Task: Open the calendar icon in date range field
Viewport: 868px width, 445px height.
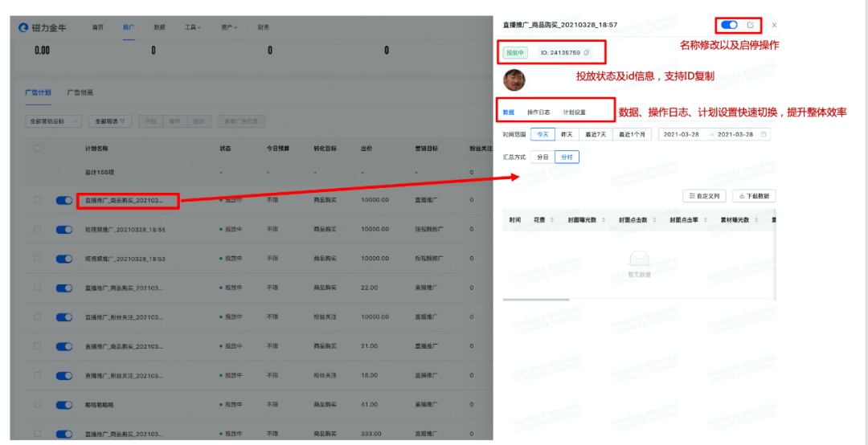Action: (764, 134)
